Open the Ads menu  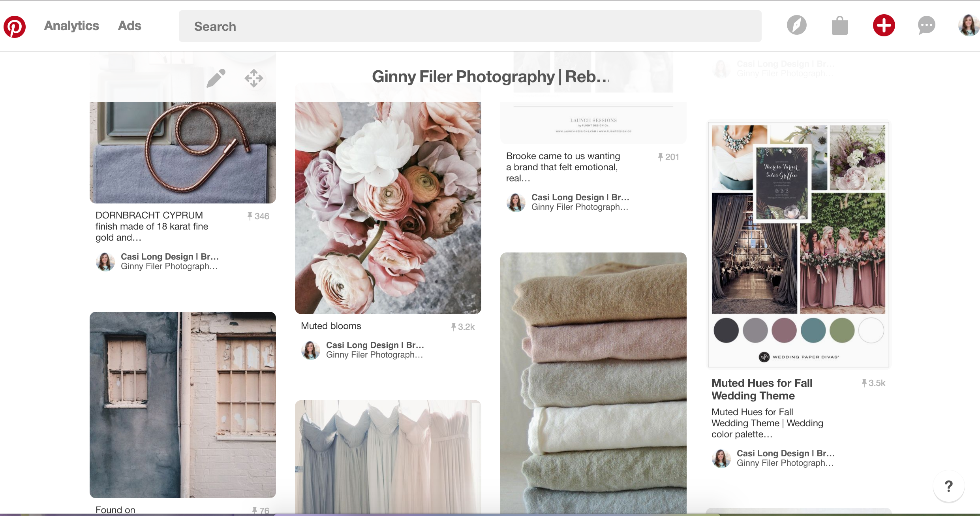tap(130, 26)
